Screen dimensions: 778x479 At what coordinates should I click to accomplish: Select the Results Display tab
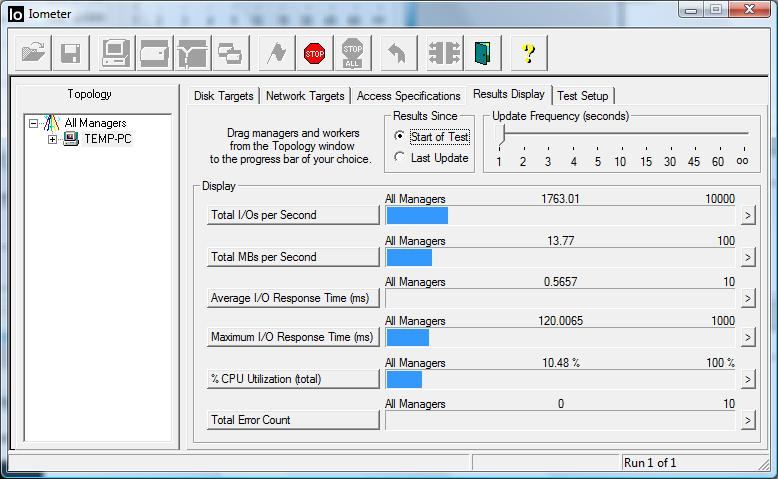click(x=509, y=94)
